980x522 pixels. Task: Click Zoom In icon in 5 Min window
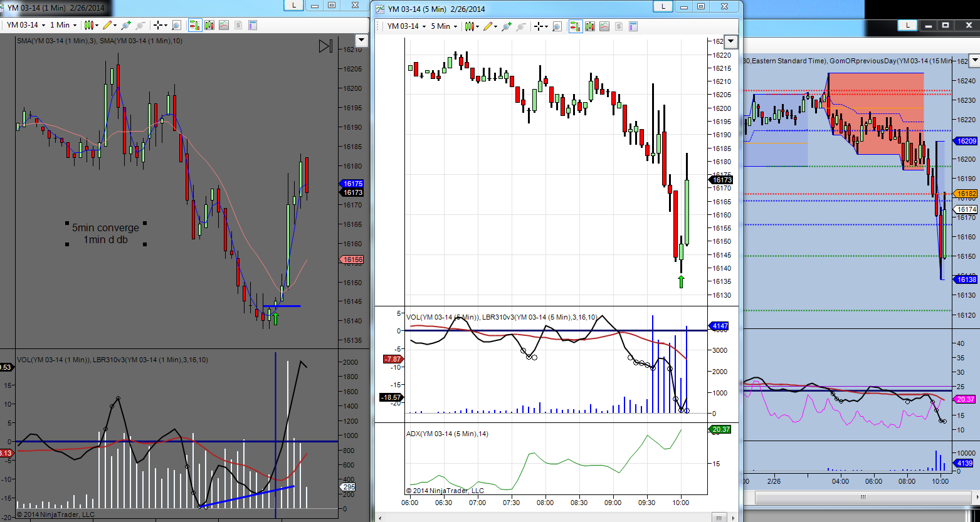point(507,26)
